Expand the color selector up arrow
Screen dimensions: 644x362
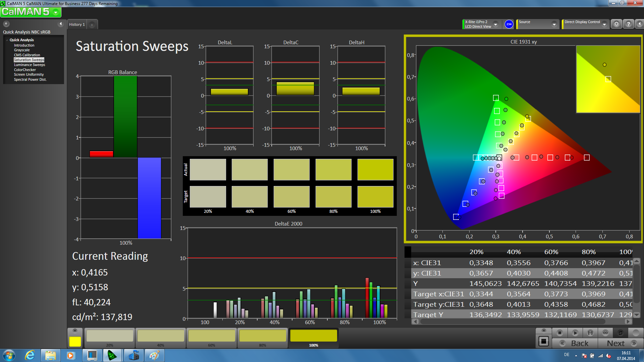point(75,330)
